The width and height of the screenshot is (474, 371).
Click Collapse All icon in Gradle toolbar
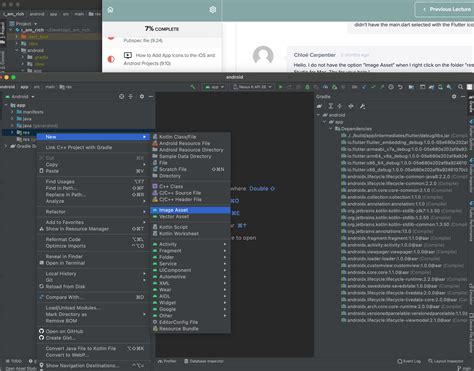[x=340, y=106]
